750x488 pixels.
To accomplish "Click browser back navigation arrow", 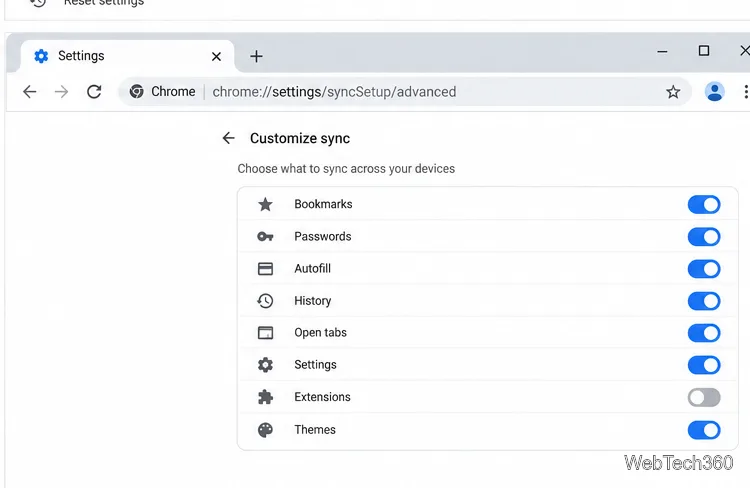I will pos(30,91).
